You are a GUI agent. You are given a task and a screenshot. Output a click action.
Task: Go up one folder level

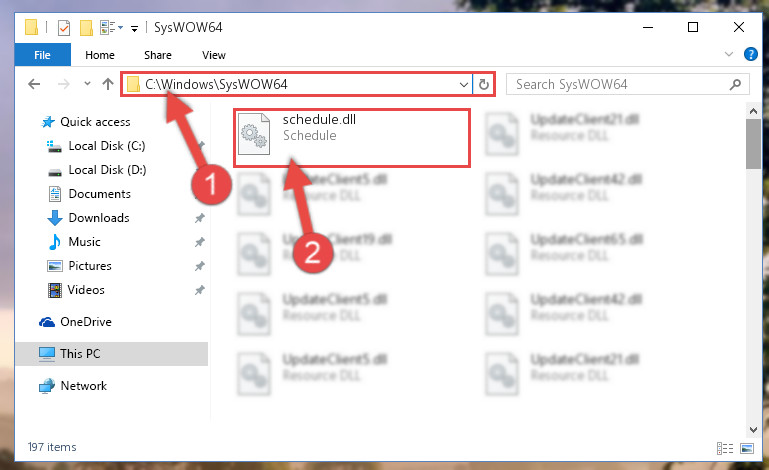tap(108, 84)
